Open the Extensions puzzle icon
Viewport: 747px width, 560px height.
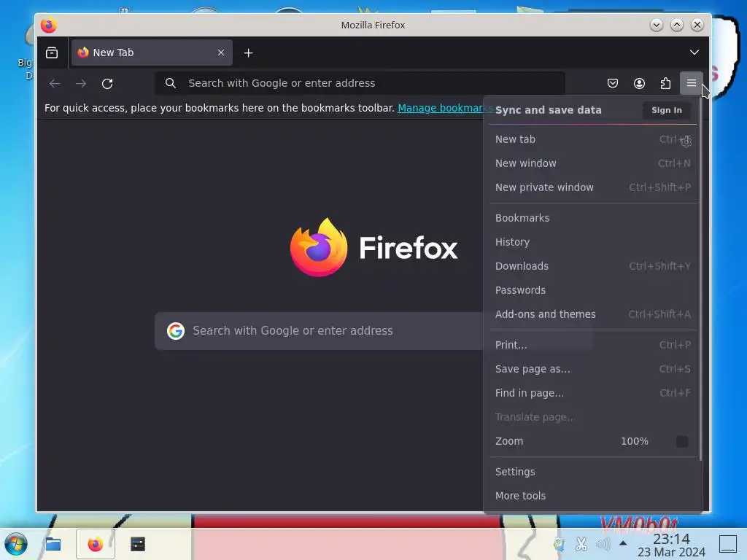(665, 83)
